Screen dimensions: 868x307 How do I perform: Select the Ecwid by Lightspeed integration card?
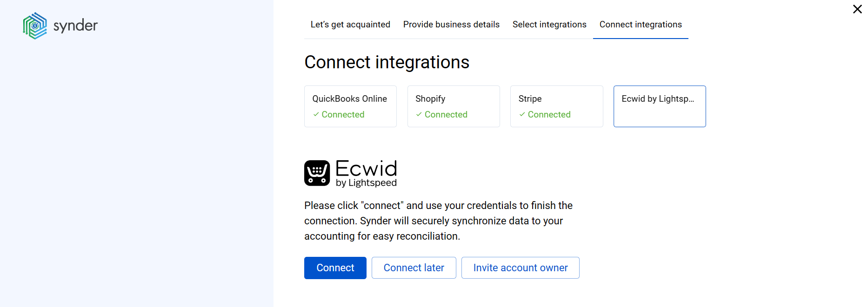click(x=659, y=106)
